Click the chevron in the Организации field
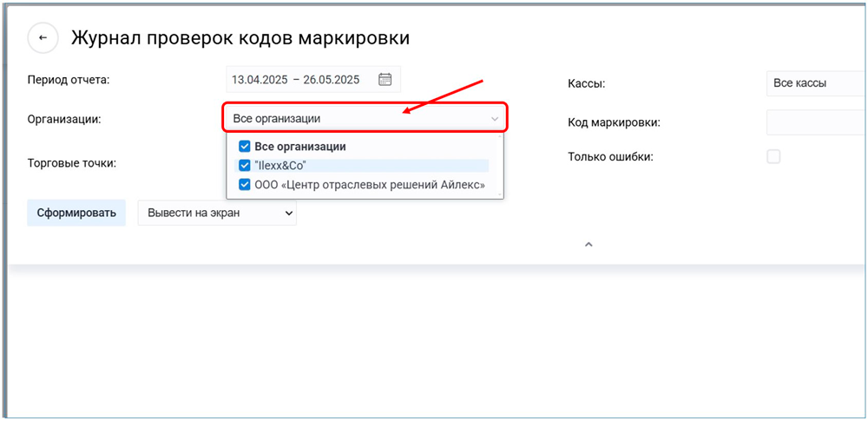The height and width of the screenshot is (421, 868). pyautogui.click(x=494, y=119)
